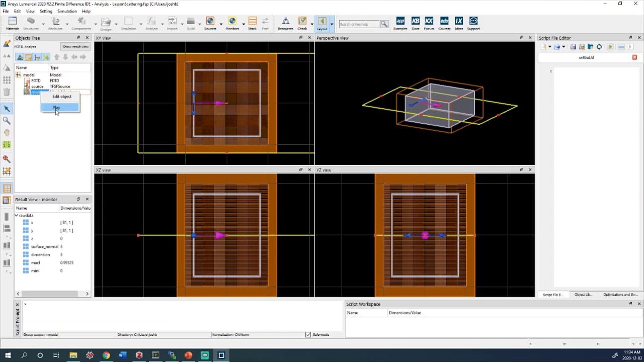Switch to Optimizations and Sweeps tab

(x=620, y=295)
